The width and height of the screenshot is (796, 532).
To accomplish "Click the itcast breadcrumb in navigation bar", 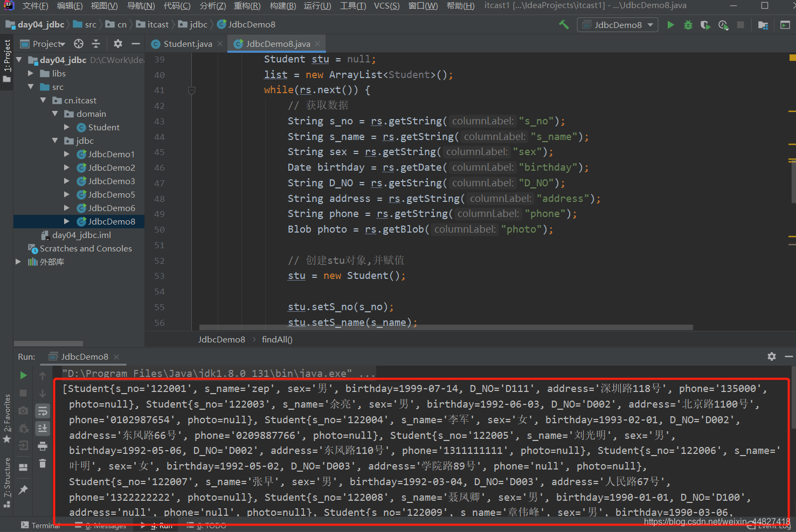I will point(153,25).
